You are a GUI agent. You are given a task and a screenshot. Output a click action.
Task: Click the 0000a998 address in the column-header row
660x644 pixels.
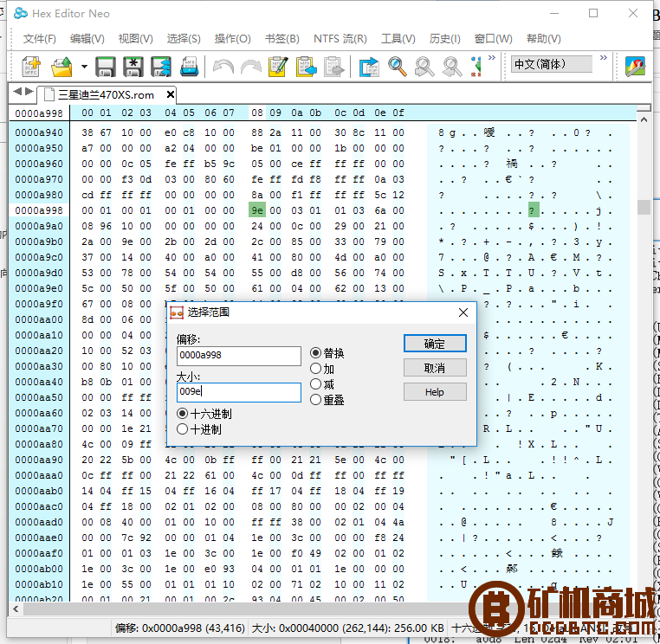[x=39, y=113]
